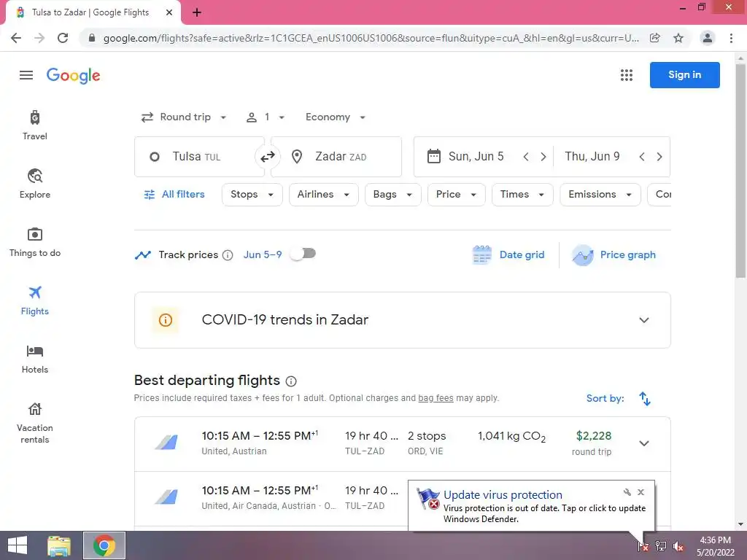Share this page from address bar
747x560 pixels.
(x=655, y=38)
